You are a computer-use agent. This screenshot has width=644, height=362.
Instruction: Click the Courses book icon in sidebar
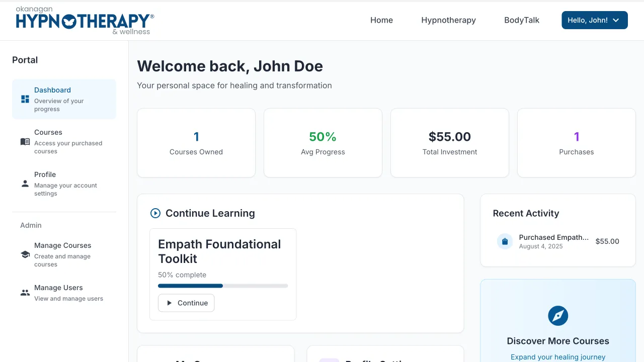25,141
